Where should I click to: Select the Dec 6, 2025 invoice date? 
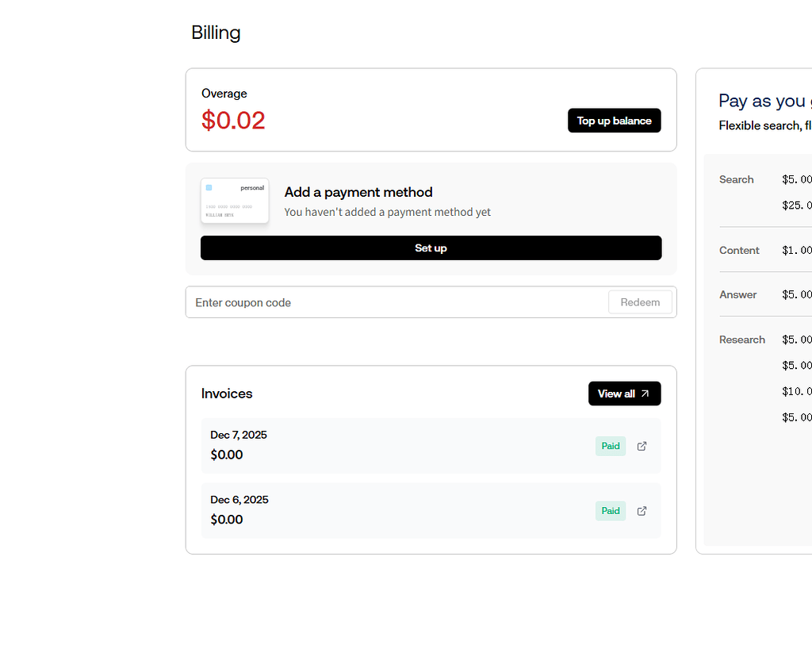[x=239, y=500]
